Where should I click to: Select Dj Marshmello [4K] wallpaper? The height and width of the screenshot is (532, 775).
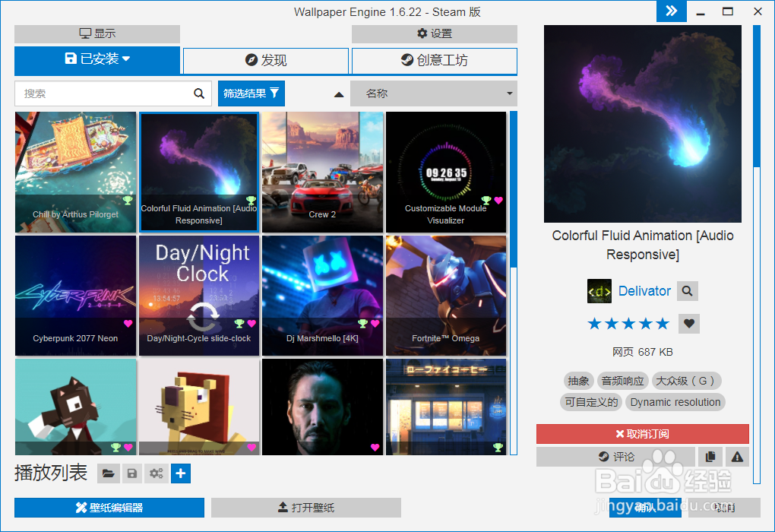tap(322, 296)
